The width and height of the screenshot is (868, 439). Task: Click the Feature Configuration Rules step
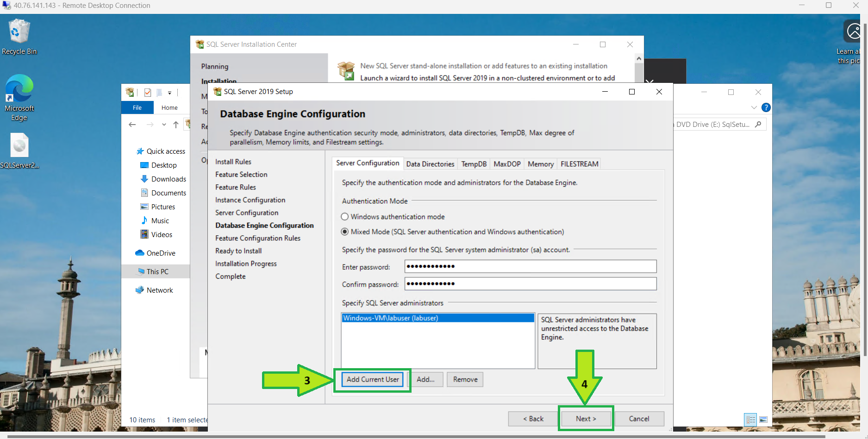tap(258, 238)
